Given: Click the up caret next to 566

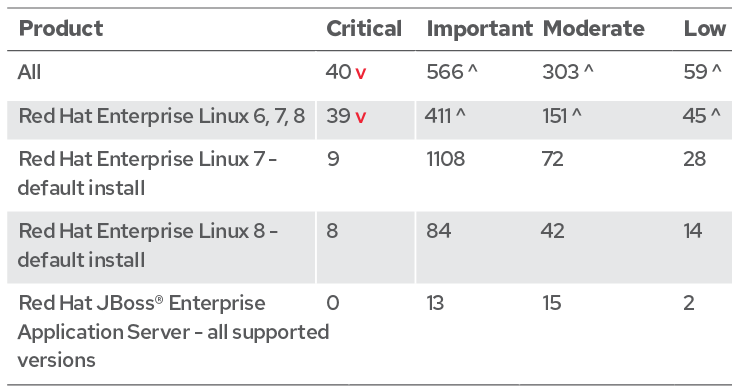Looking at the screenshot, I should [x=472, y=70].
